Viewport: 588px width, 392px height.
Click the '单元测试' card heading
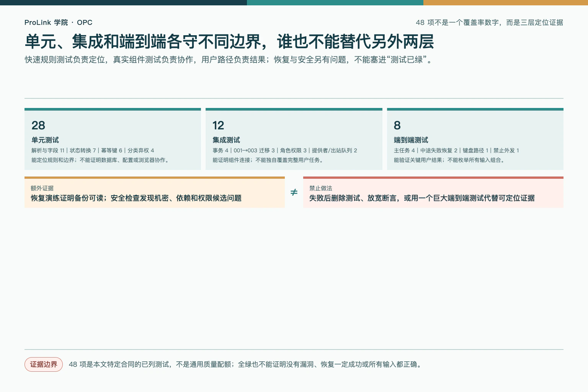pos(45,140)
